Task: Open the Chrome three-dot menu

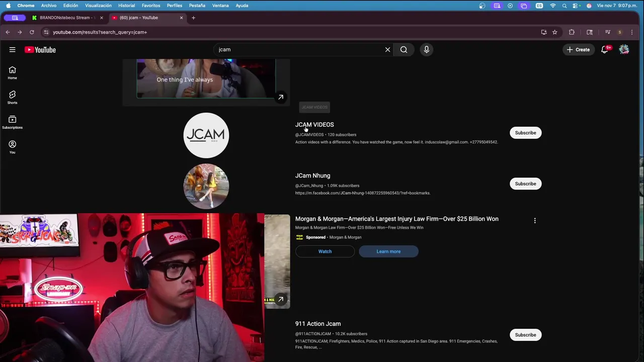Action: (x=632, y=32)
